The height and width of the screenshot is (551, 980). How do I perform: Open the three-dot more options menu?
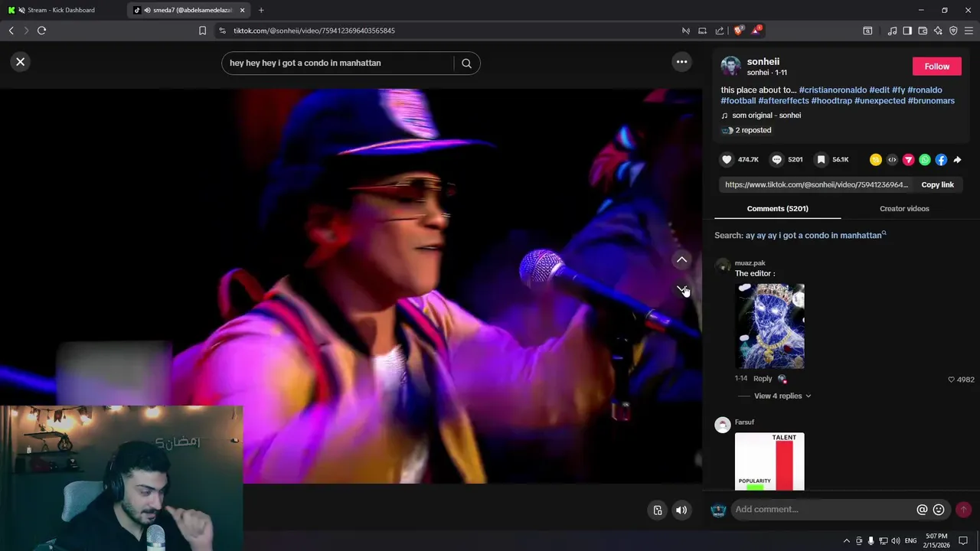(681, 62)
